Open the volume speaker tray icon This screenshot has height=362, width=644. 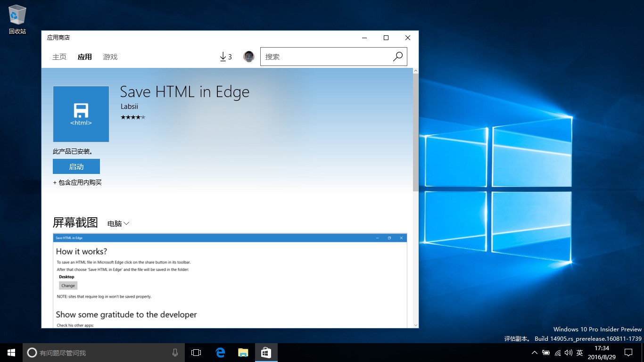tap(568, 353)
